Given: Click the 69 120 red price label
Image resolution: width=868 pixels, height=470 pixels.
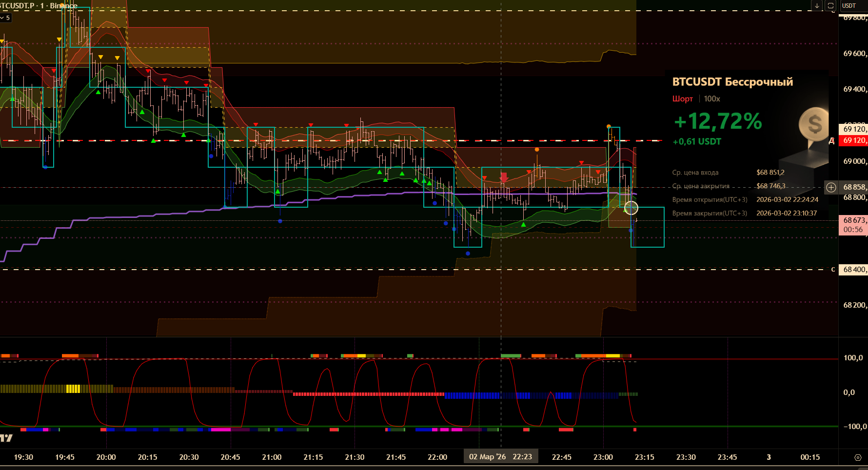Looking at the screenshot, I should tap(853, 140).
